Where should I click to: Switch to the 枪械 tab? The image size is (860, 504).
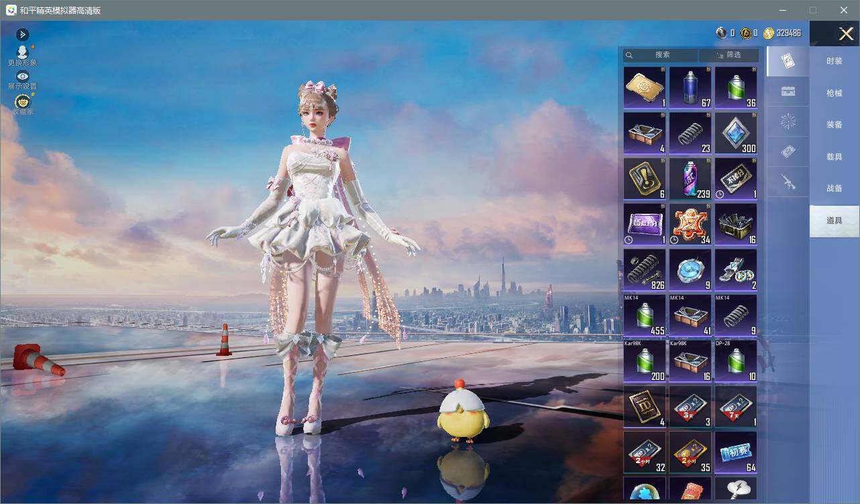click(835, 93)
